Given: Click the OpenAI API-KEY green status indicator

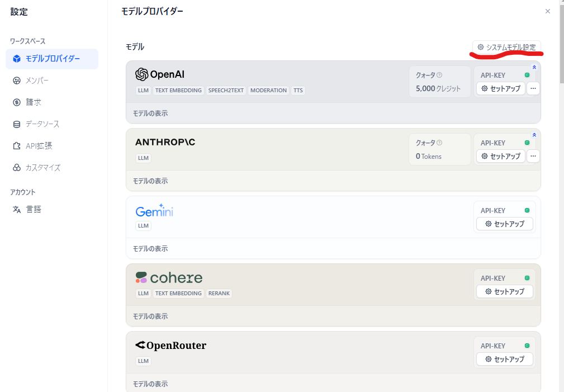Looking at the screenshot, I should [527, 75].
